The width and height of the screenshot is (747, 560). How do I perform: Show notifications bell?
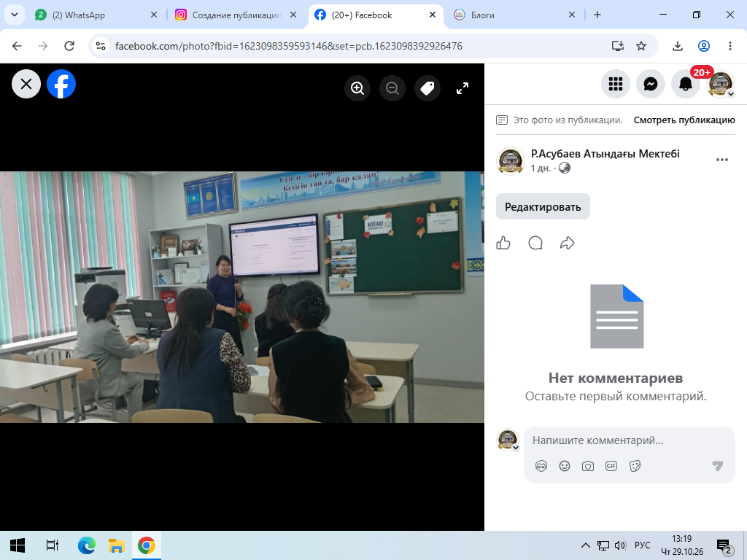[x=686, y=85]
